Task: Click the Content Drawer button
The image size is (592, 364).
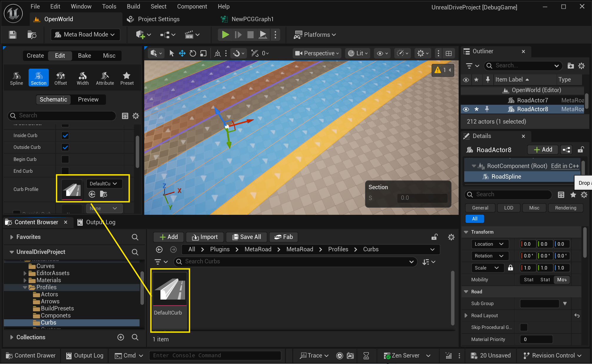Action: coord(31,355)
